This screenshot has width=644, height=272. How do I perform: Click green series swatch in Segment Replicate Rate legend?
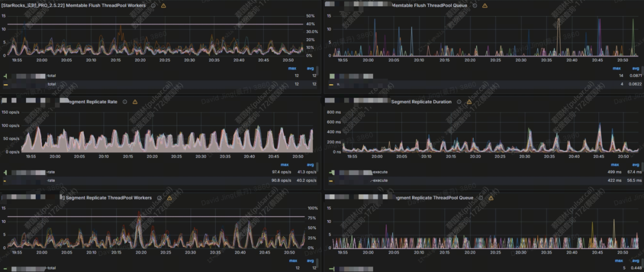(5, 172)
